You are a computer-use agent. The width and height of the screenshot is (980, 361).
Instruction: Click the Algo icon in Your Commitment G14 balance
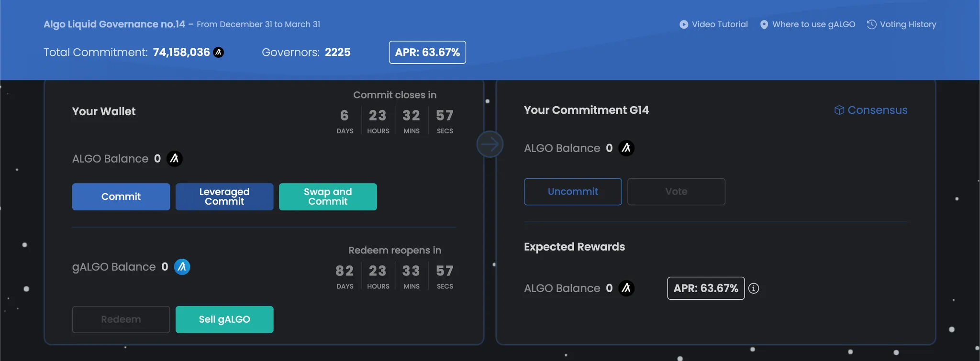(626, 148)
